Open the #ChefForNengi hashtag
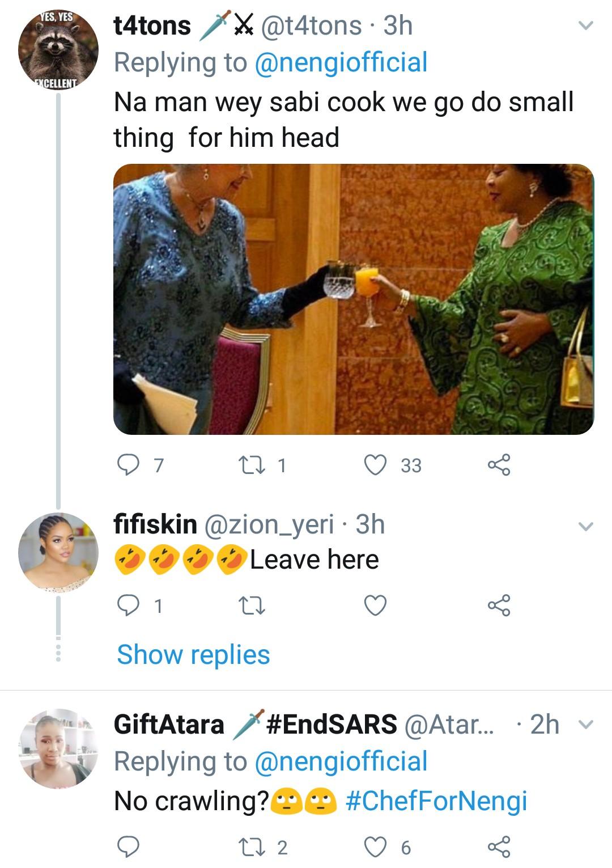Screen dimensions: 612x868 pyautogui.click(x=436, y=801)
